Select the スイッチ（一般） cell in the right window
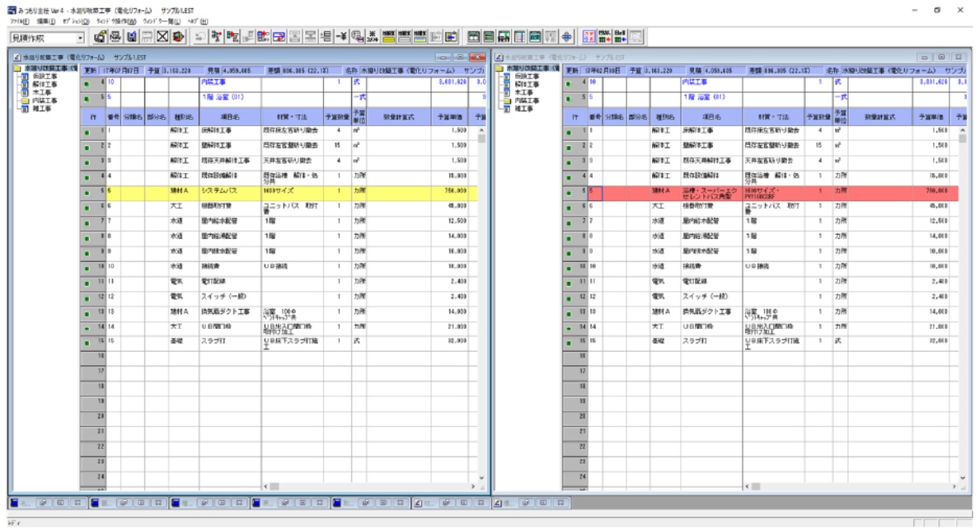 712,298
